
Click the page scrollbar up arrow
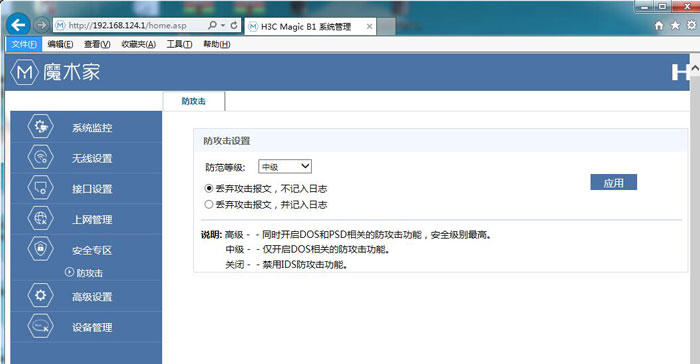[x=695, y=69]
